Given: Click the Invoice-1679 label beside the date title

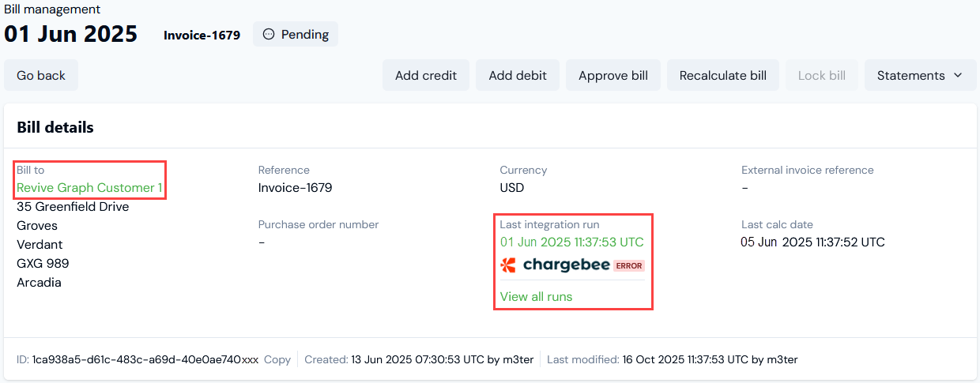Looking at the screenshot, I should tap(202, 36).
